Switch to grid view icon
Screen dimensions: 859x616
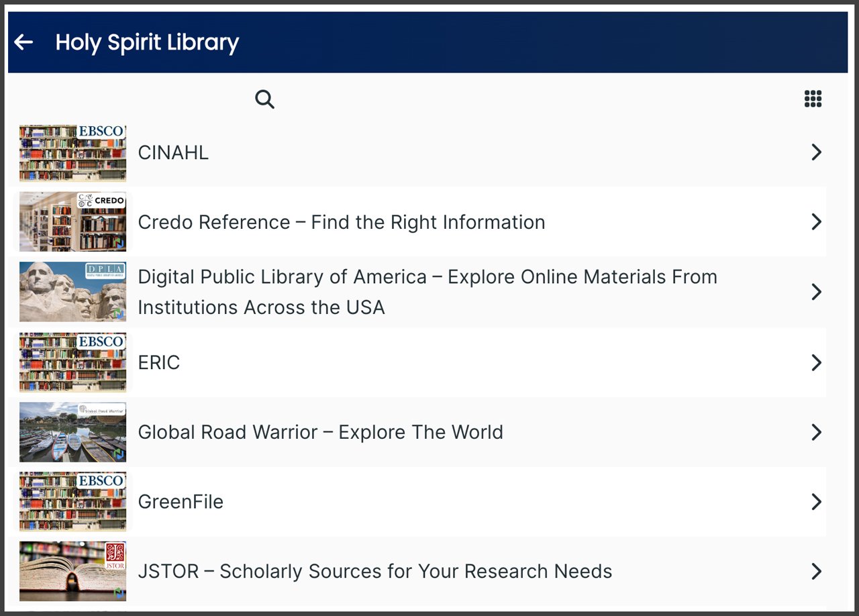[x=813, y=99]
